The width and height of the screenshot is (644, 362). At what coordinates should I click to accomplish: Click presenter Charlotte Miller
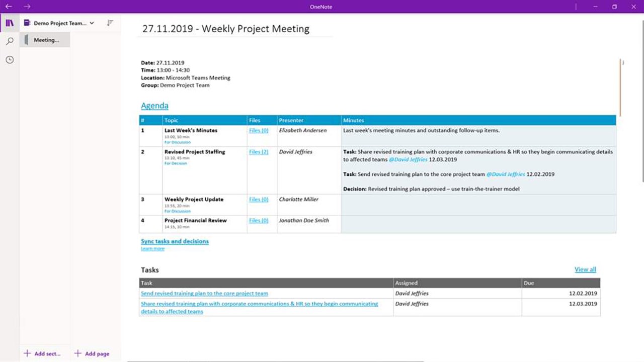point(299,200)
